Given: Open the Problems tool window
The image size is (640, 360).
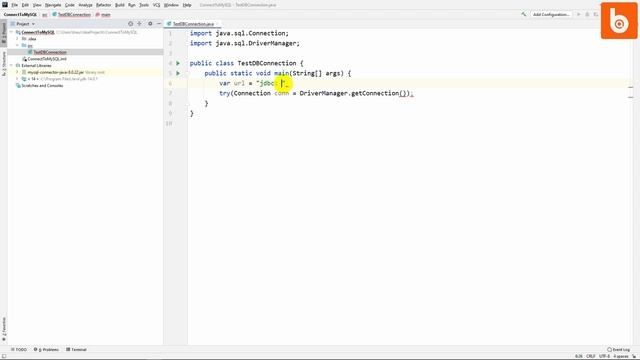Looking at the screenshot, I should point(47,350).
